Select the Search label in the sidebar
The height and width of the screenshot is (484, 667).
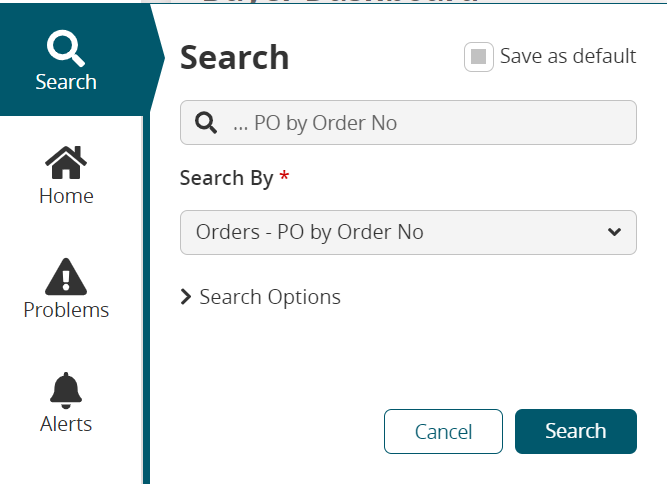coord(66,82)
